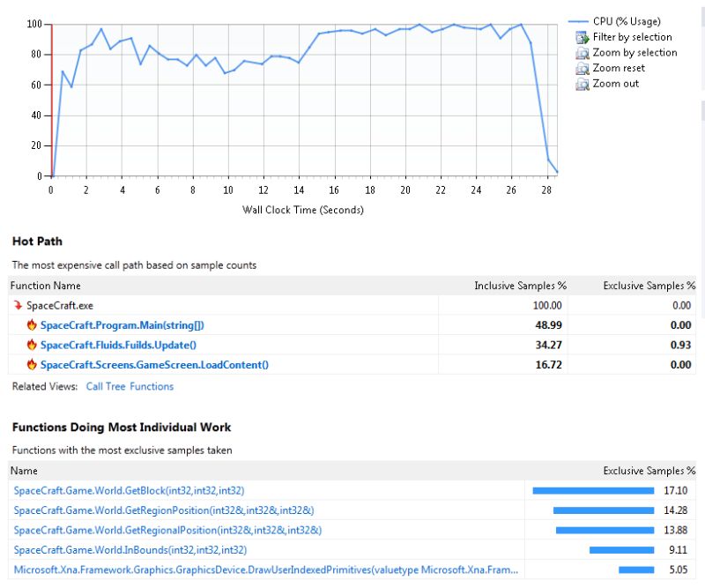Click the Zoom reset magnifier icon
The image size is (705, 588).
click(583, 69)
